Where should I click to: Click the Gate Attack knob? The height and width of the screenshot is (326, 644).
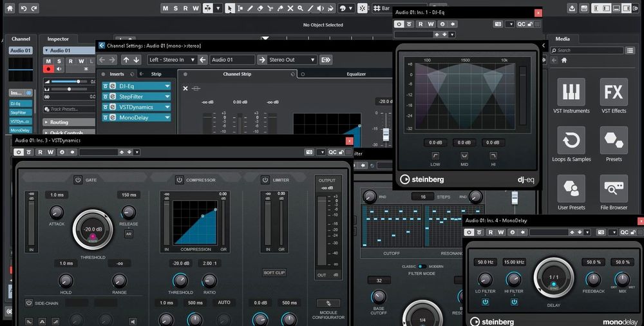[x=56, y=212]
